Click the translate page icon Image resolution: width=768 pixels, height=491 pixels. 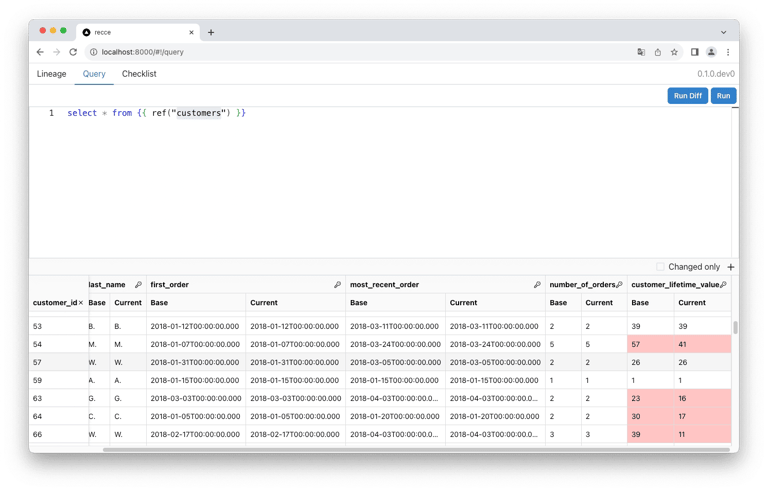[641, 52]
